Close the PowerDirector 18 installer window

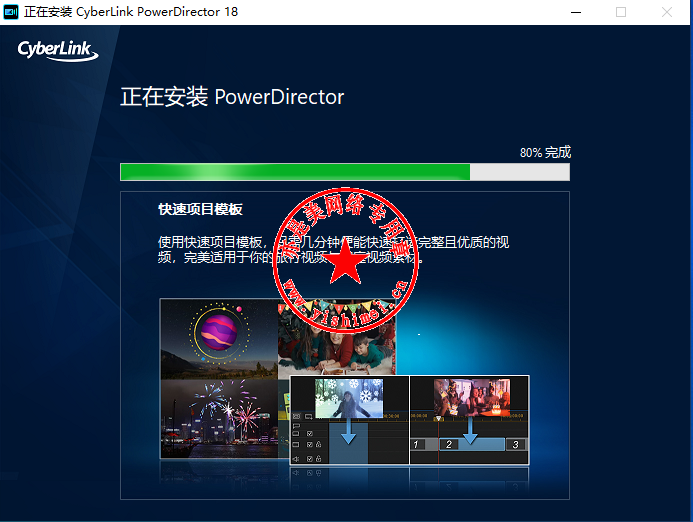(667, 12)
